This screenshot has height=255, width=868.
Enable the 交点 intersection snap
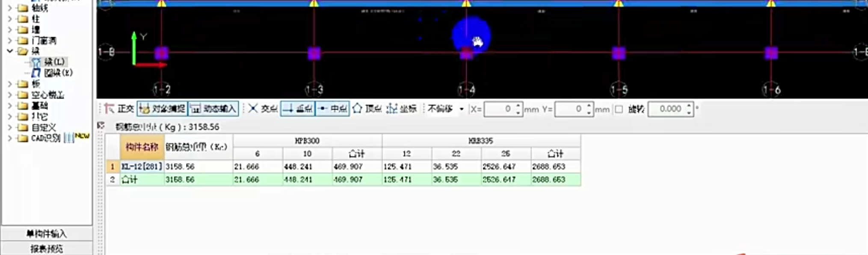click(x=263, y=109)
